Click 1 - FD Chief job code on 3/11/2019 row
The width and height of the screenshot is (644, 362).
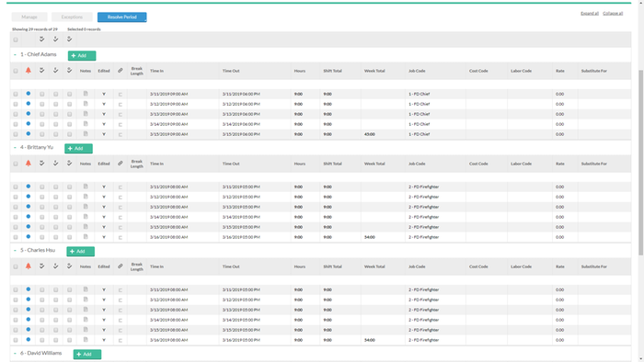point(419,94)
